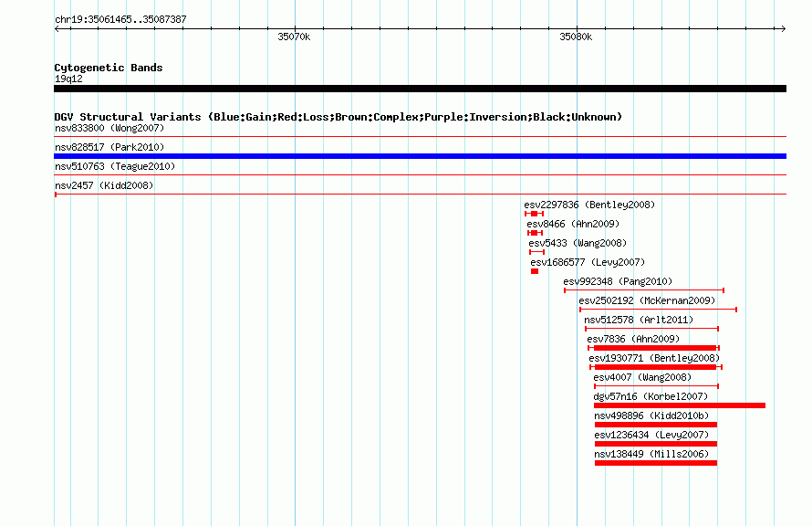
Task: Open the nsv510763 (Teague2010) variant
Action: [115, 166]
